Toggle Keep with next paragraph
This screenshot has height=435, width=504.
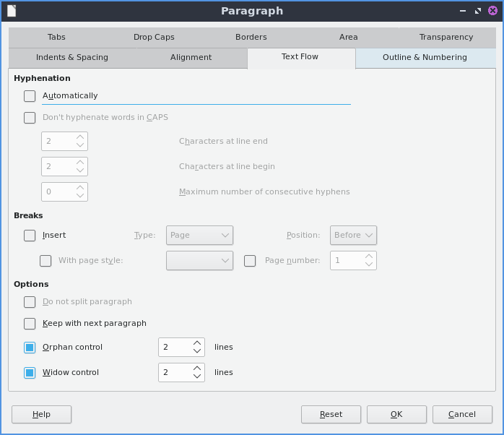(30, 323)
